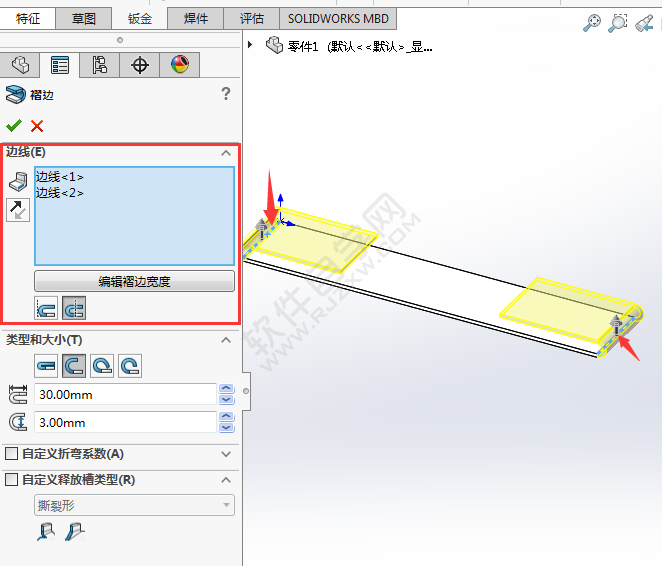Click the rip relief type icon
This screenshot has height=566, width=662.
46,531
